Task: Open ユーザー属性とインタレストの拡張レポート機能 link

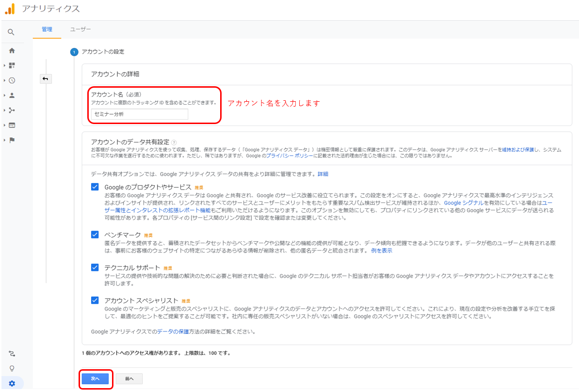Action: tap(157, 210)
